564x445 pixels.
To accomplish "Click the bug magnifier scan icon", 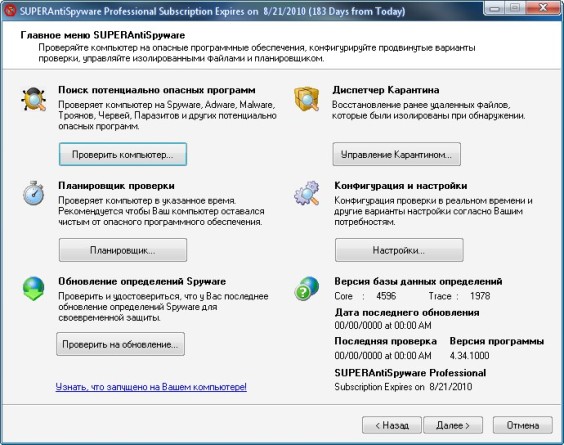I will tap(33, 99).
